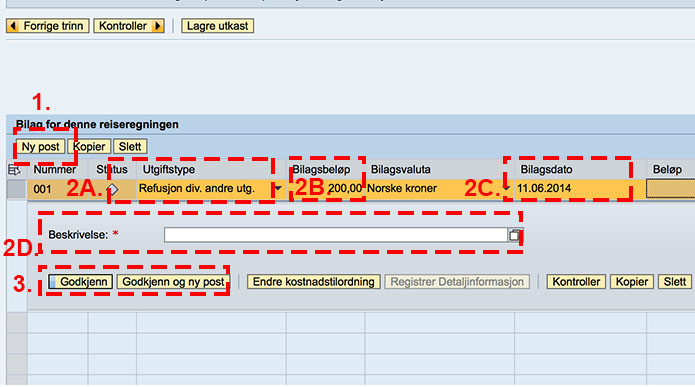695x387 pixels.
Task: Select row selector for entry 001
Action: [17, 189]
